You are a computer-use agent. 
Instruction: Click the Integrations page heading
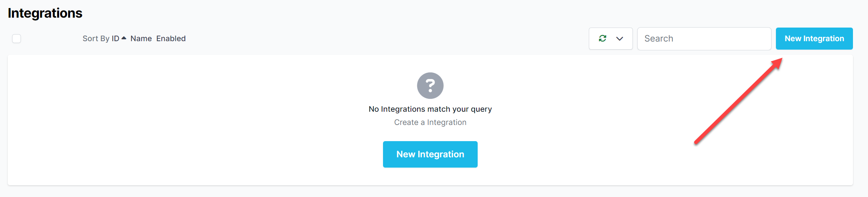point(45,13)
